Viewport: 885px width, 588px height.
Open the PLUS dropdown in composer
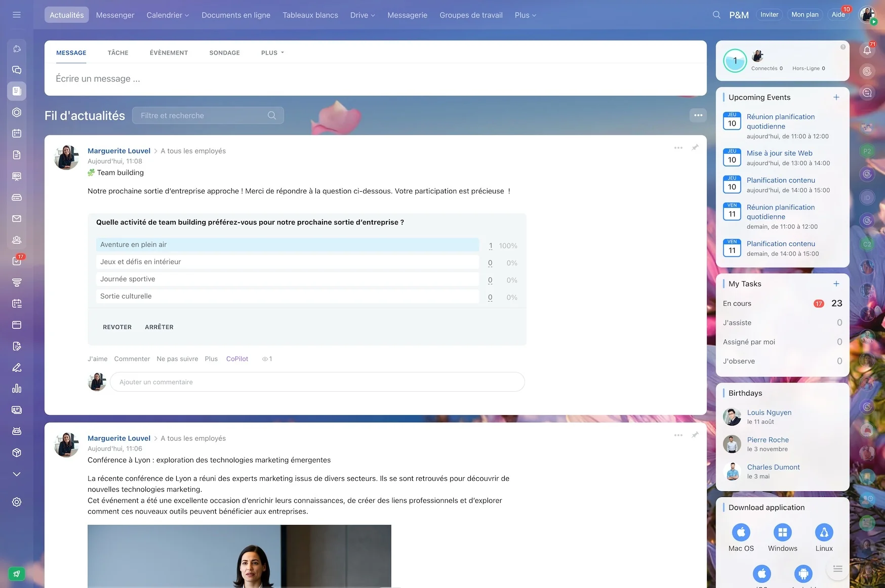272,53
